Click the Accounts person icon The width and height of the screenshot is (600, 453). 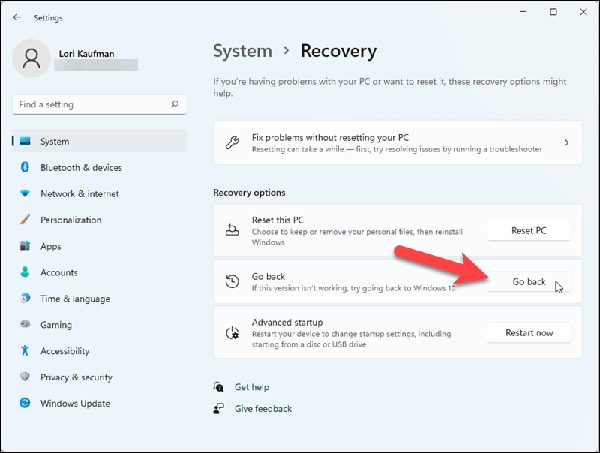coord(25,272)
